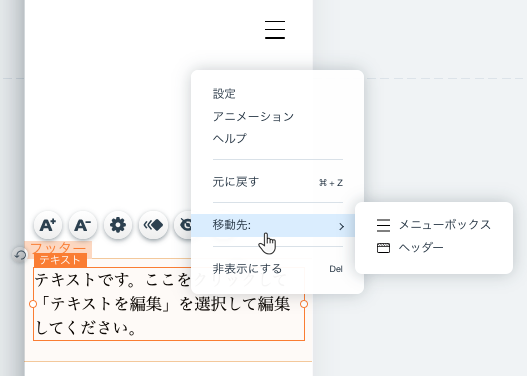Choose アニメーション from the context menu
This screenshot has width=527, height=376.
tap(253, 117)
